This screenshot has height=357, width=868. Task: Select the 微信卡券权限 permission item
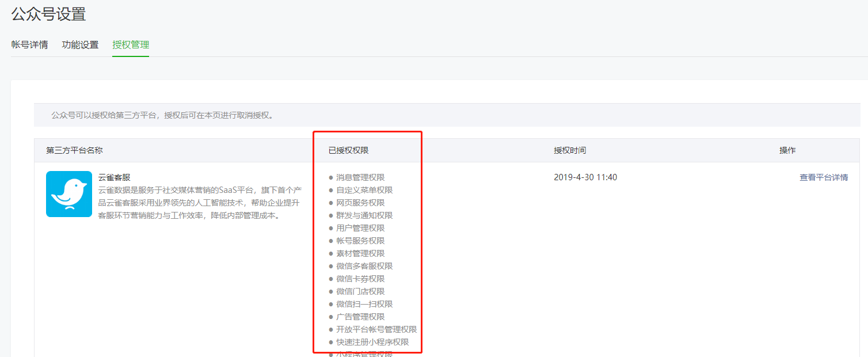(360, 279)
